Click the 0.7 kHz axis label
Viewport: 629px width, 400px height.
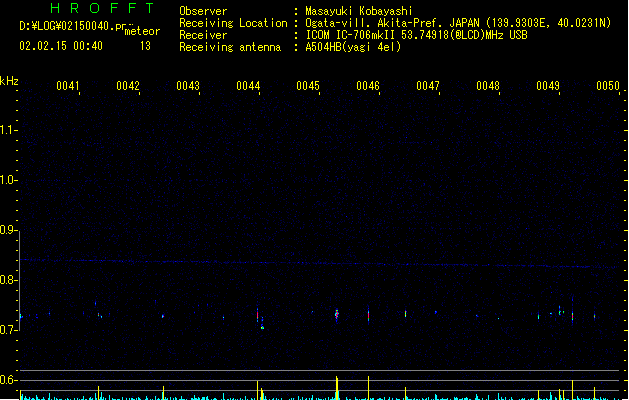8,330
